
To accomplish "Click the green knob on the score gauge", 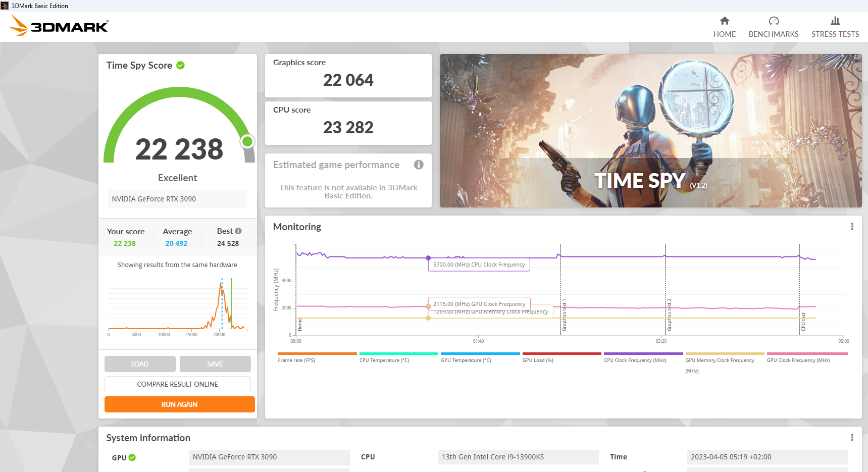I will 247,141.
